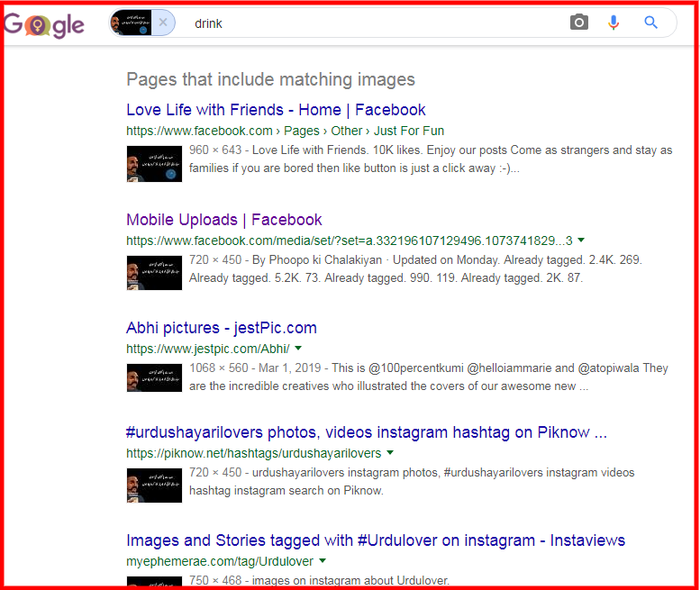Open 'Abhi pictures - jestPic.com' result
Screen dimensions: 700x590
222,328
